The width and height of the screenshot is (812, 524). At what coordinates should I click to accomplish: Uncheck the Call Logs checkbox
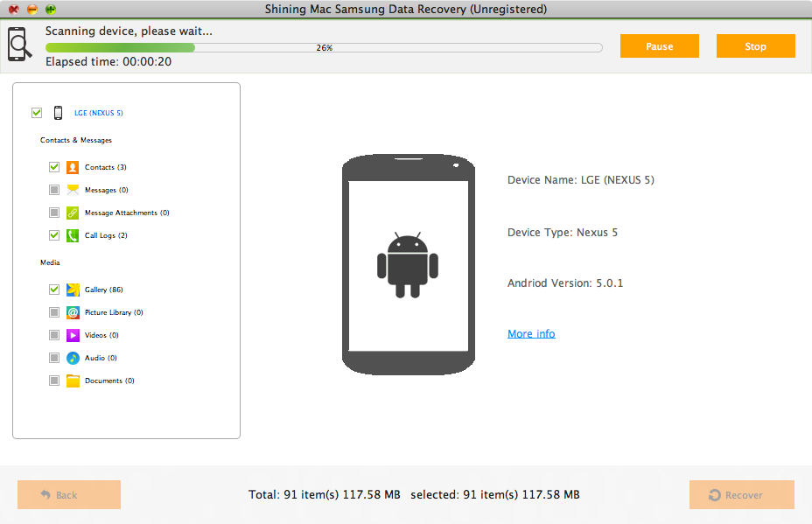(54, 235)
